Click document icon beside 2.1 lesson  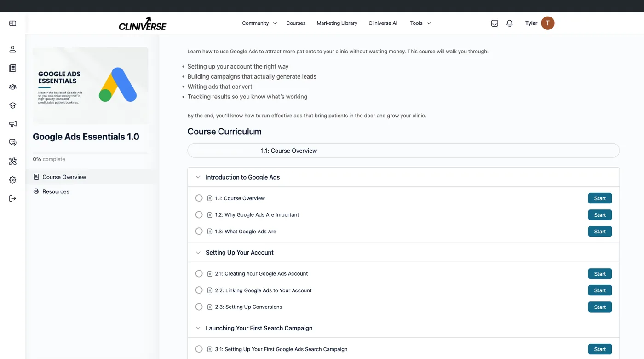[210, 274]
